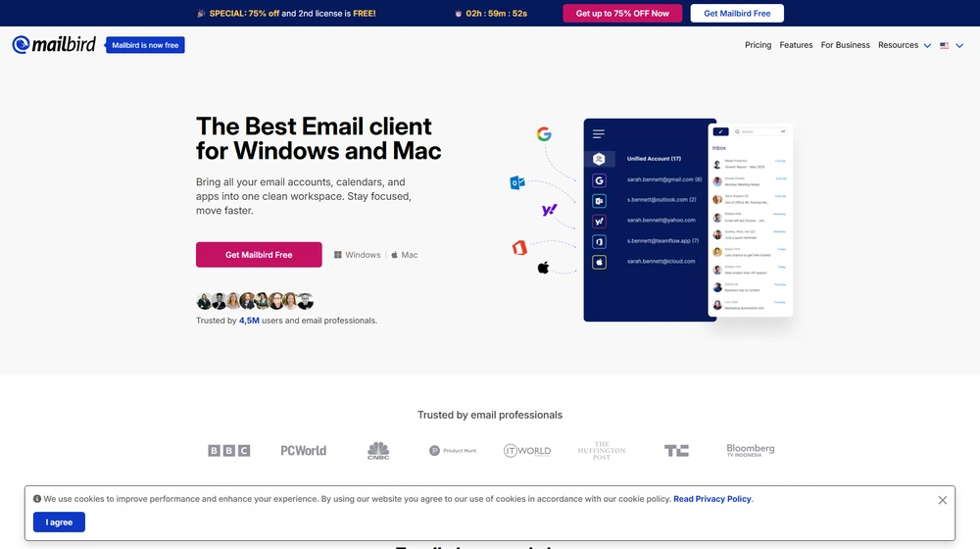
Task: Click the row of user avatars
Action: pyautogui.click(x=255, y=301)
